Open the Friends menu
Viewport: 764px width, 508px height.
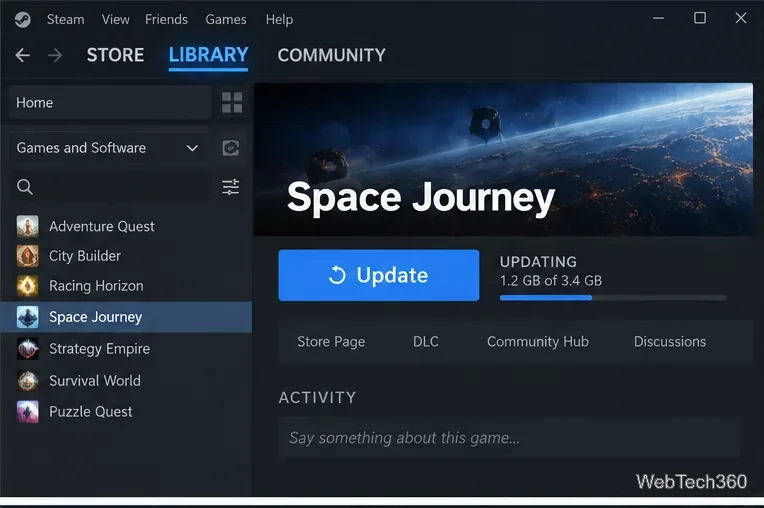(166, 19)
